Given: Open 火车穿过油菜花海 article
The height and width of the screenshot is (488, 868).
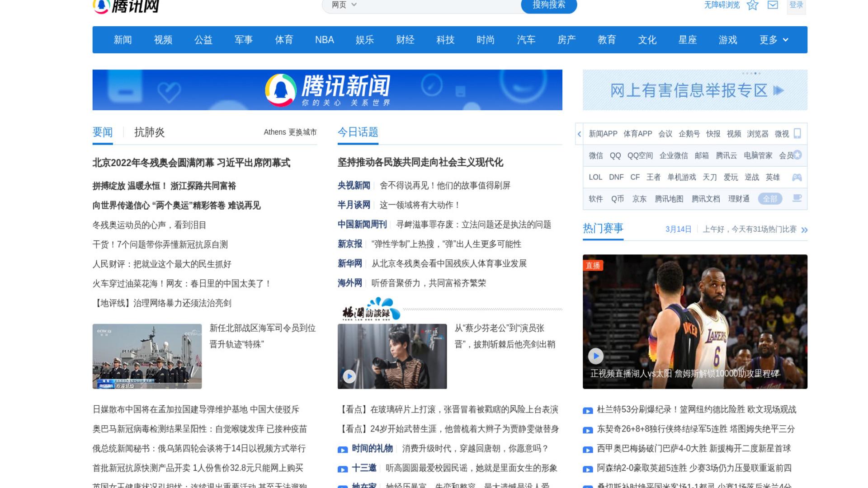Looking at the screenshot, I should click(x=182, y=284).
